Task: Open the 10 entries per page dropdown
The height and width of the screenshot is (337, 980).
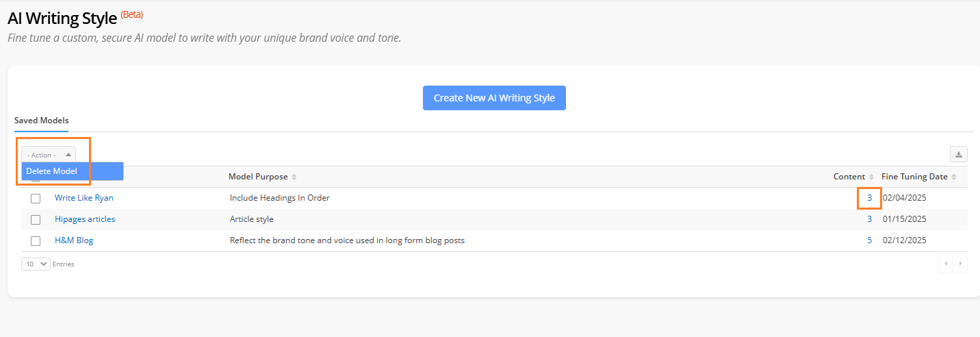Action: (x=36, y=264)
